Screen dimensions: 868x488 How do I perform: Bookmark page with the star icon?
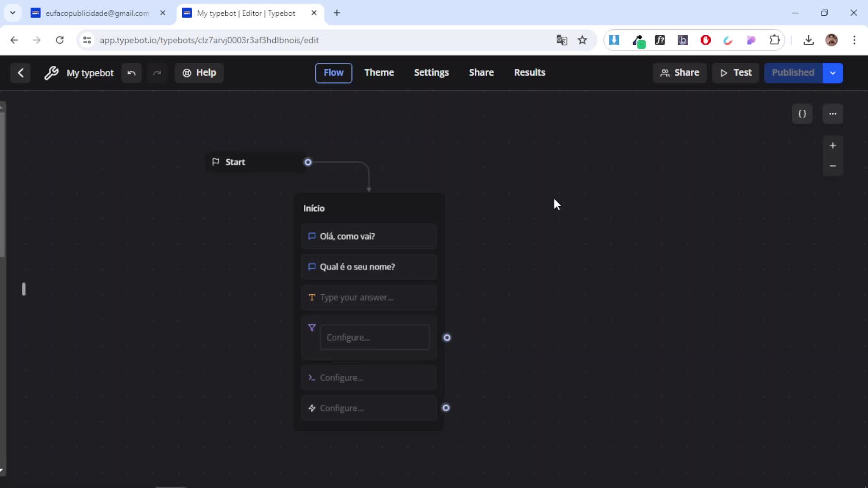(x=582, y=40)
